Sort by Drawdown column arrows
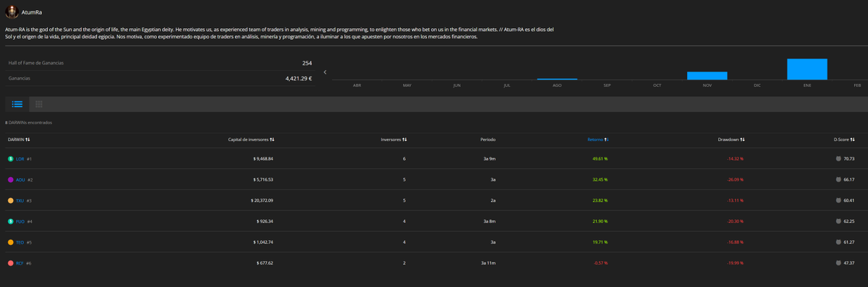This screenshot has height=287, width=868. (x=743, y=139)
